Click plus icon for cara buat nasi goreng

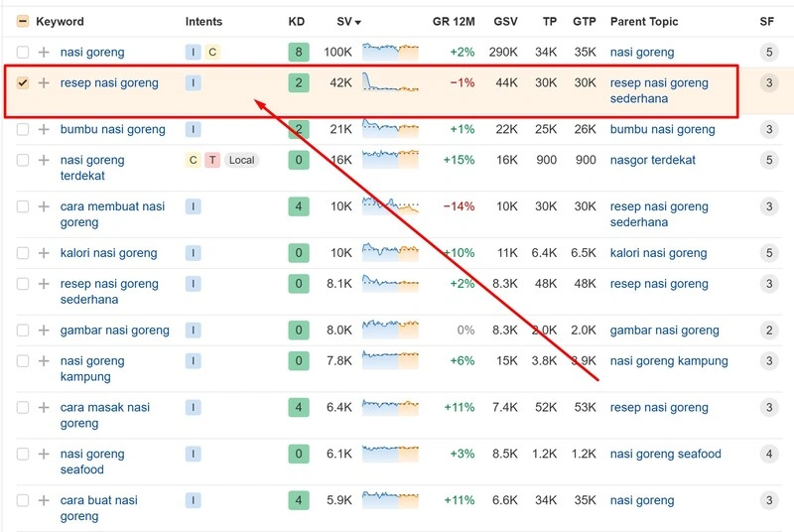click(44, 500)
